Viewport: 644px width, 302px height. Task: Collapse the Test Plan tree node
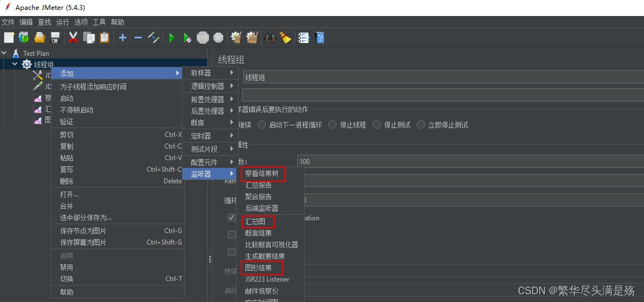point(4,54)
